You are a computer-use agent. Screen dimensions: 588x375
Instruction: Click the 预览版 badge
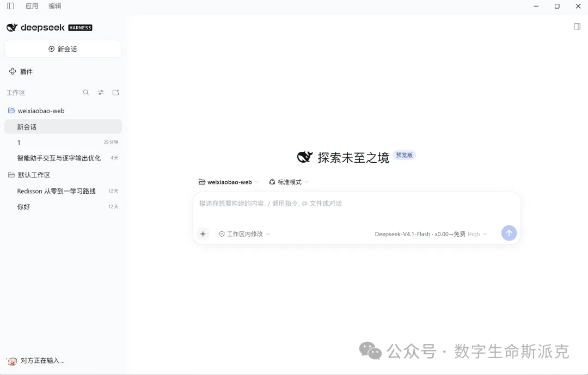coord(404,155)
